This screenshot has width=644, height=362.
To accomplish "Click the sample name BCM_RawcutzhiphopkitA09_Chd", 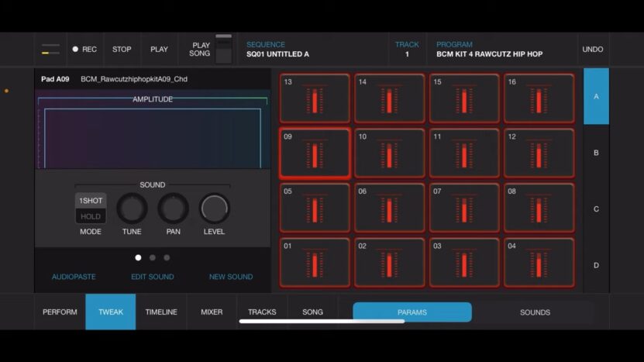I will point(134,79).
